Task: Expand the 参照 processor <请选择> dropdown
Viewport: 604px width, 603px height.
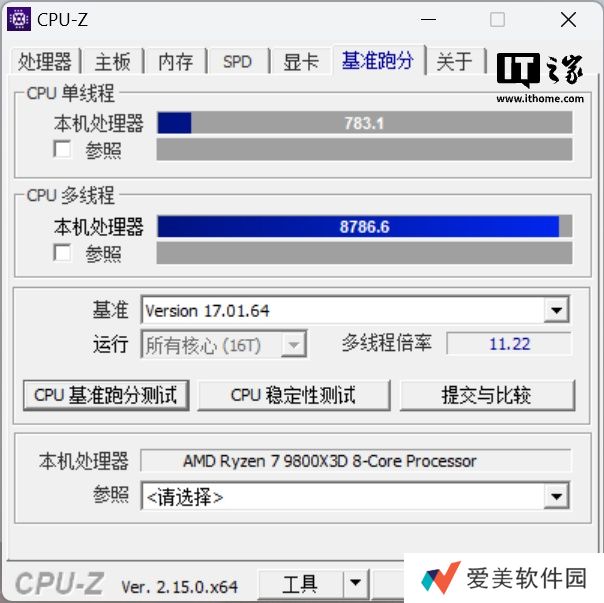Action: (556, 496)
